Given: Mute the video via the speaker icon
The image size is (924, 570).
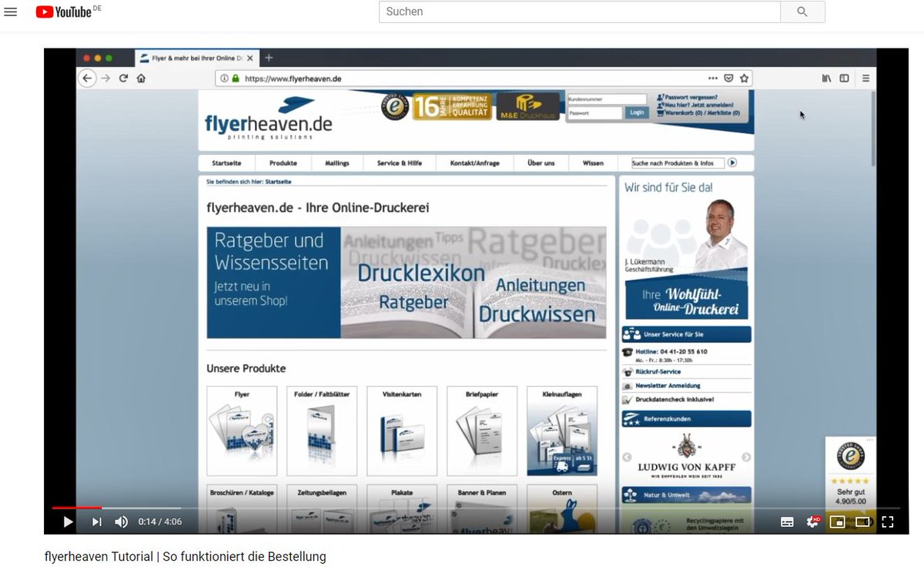Looking at the screenshot, I should click(122, 521).
